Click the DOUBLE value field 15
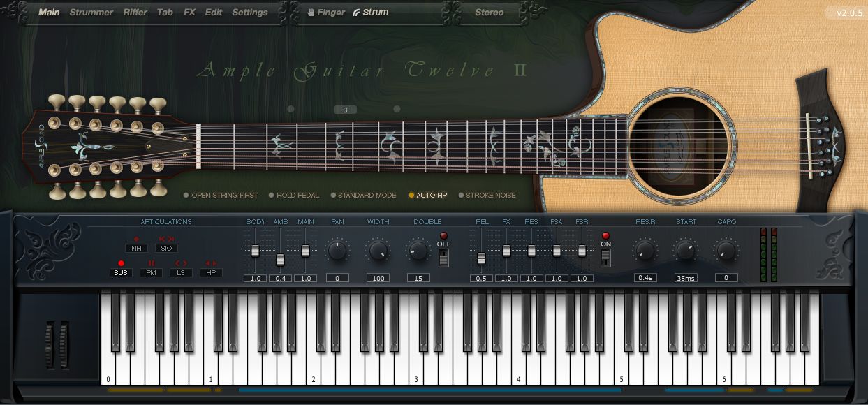 pyautogui.click(x=418, y=278)
